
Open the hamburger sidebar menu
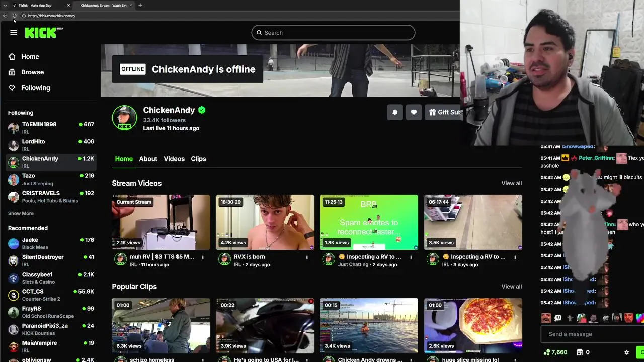(x=14, y=33)
